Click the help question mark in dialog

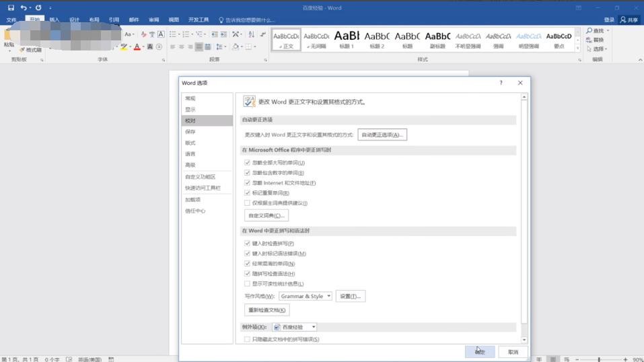501,83
